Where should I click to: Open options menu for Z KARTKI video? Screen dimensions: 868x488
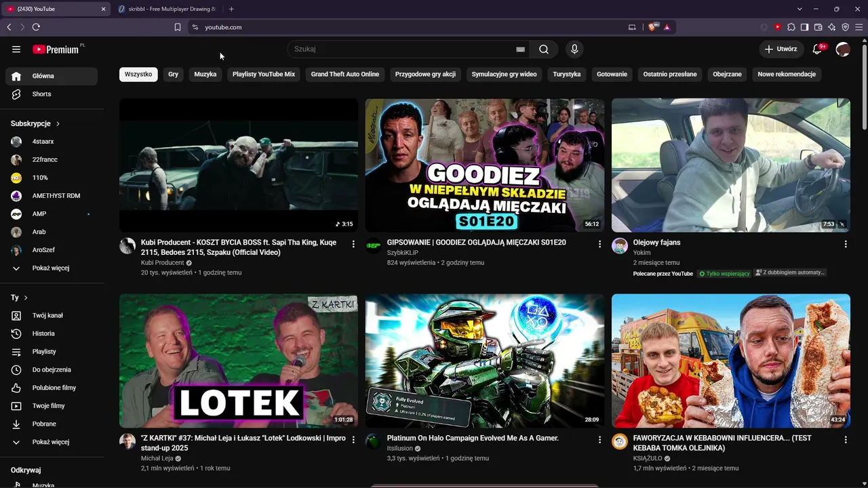coord(353,439)
